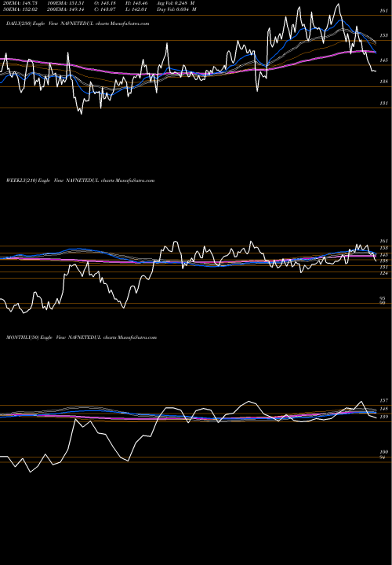Click the 157 price label on the monthly chart
This screenshot has width=392, height=565.
coord(383,400)
